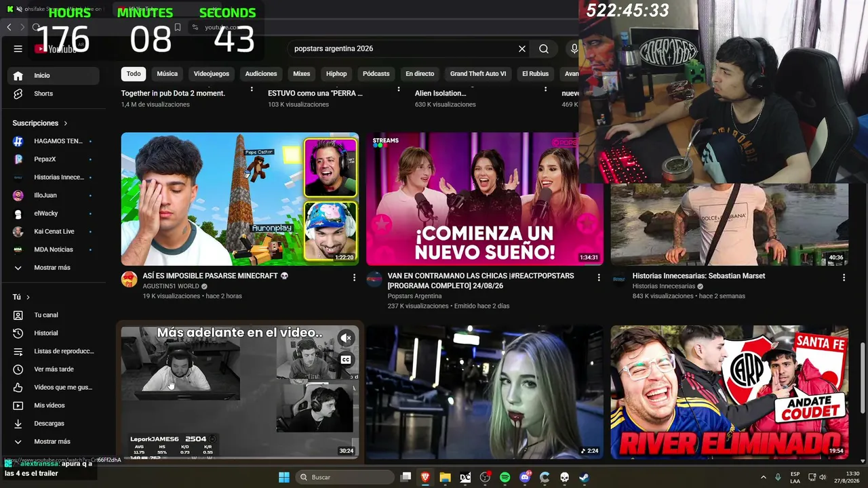Screen dimensions: 868x488
Task: Select the Videojuegos filter chip
Action: click(212, 74)
